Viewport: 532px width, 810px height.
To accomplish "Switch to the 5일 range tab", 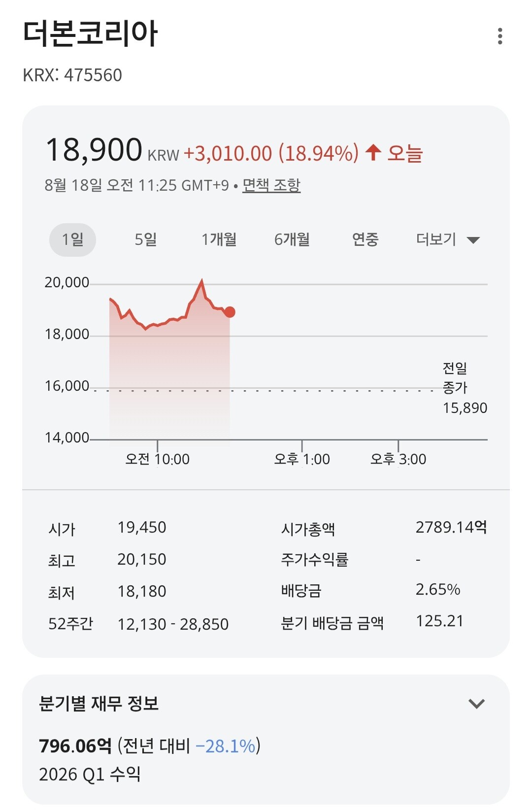I will pos(146,240).
